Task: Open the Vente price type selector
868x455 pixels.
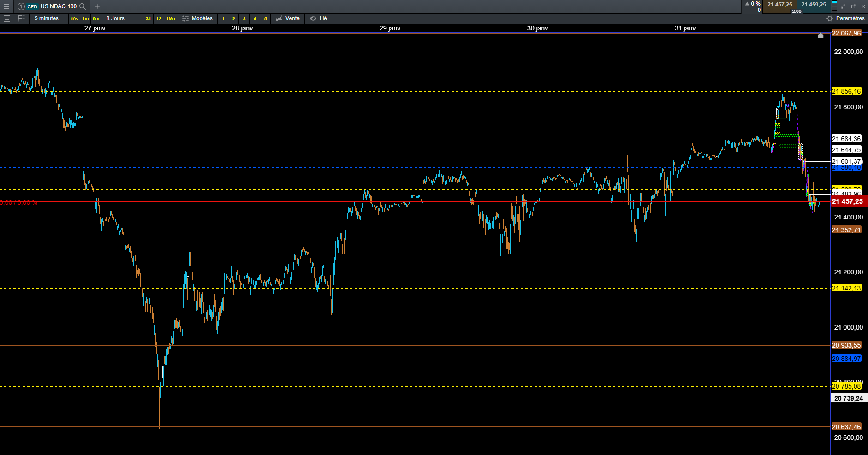Action: click(x=288, y=18)
